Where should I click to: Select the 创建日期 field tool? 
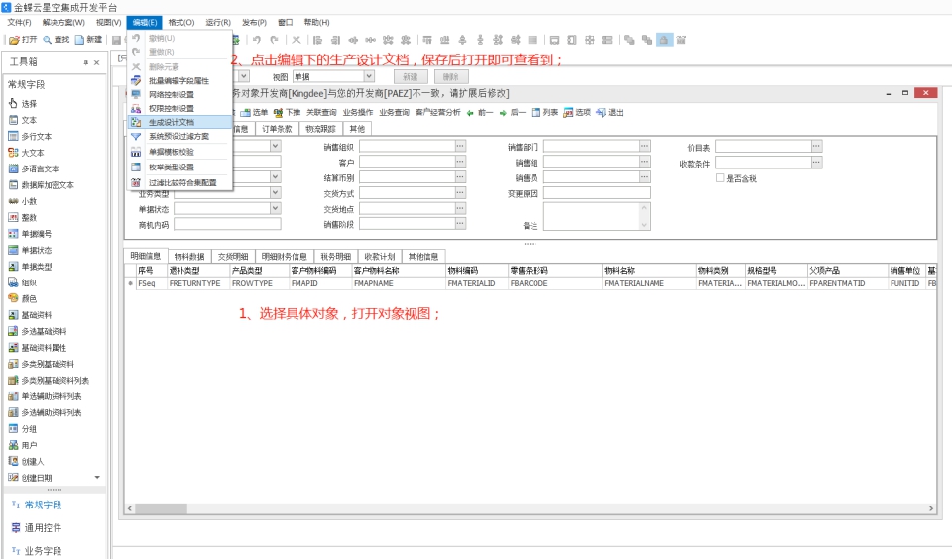click(31, 478)
